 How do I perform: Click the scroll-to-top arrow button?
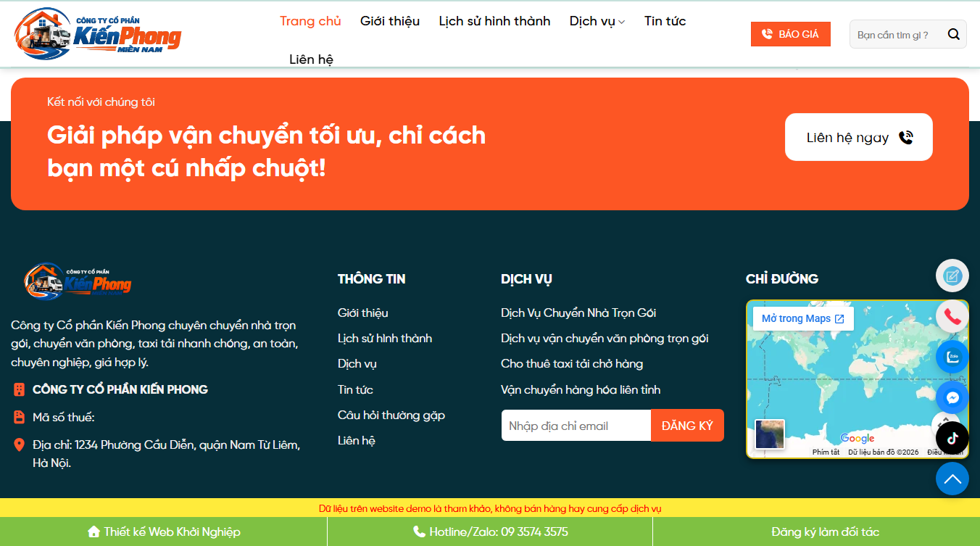(x=952, y=479)
